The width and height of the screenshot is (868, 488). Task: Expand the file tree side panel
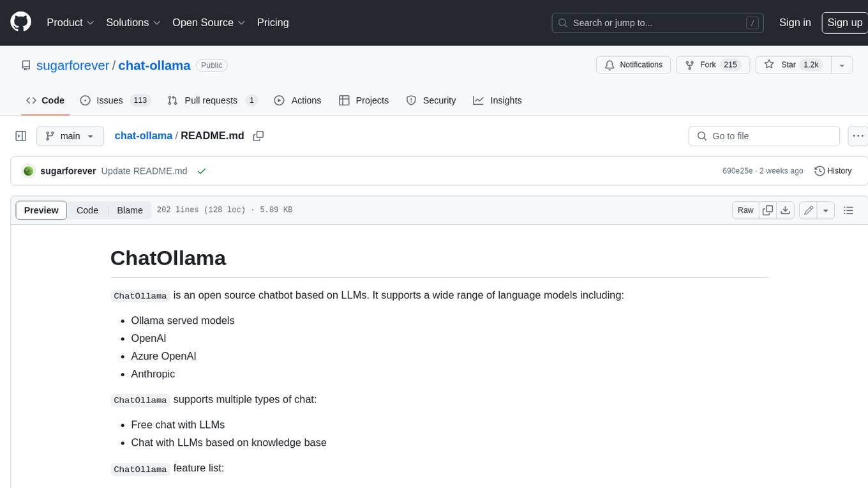(20, 136)
